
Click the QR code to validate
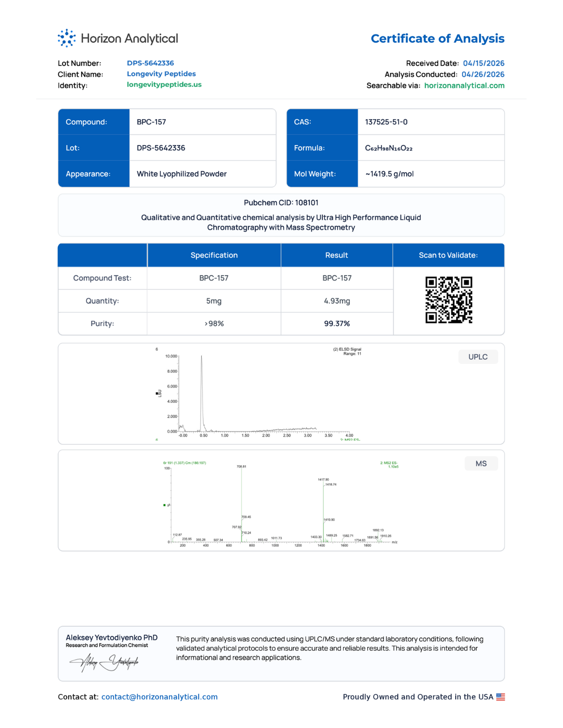[449, 300]
